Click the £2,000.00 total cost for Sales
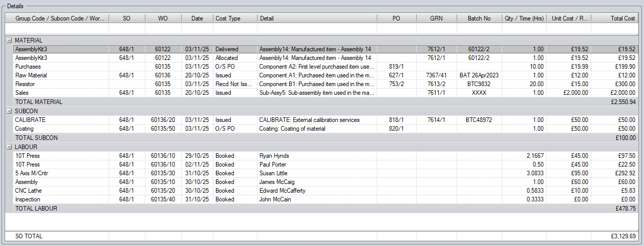644x246 pixels. tap(622, 93)
